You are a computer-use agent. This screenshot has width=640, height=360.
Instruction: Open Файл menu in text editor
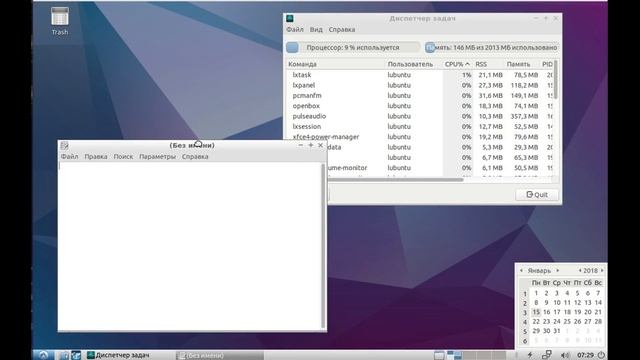click(x=69, y=157)
